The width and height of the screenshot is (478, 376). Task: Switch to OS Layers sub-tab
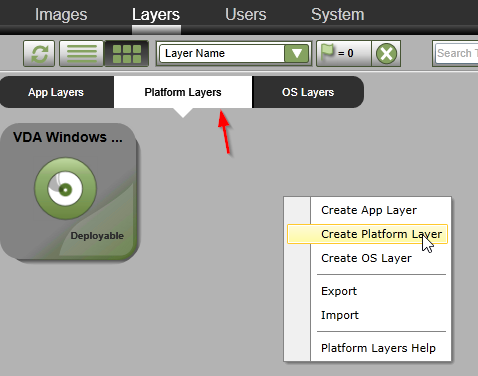[308, 92]
